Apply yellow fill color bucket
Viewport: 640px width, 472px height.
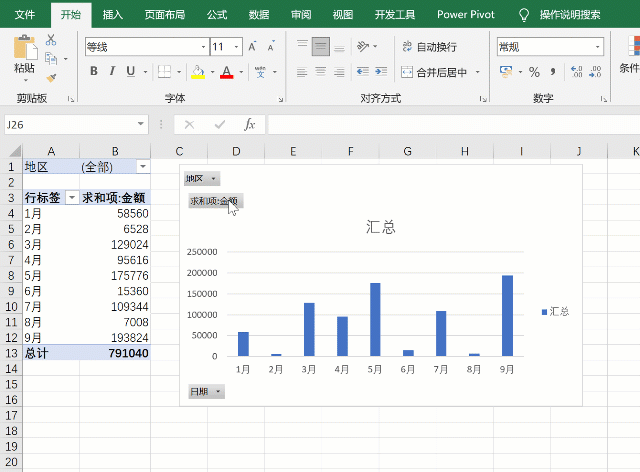(198, 72)
